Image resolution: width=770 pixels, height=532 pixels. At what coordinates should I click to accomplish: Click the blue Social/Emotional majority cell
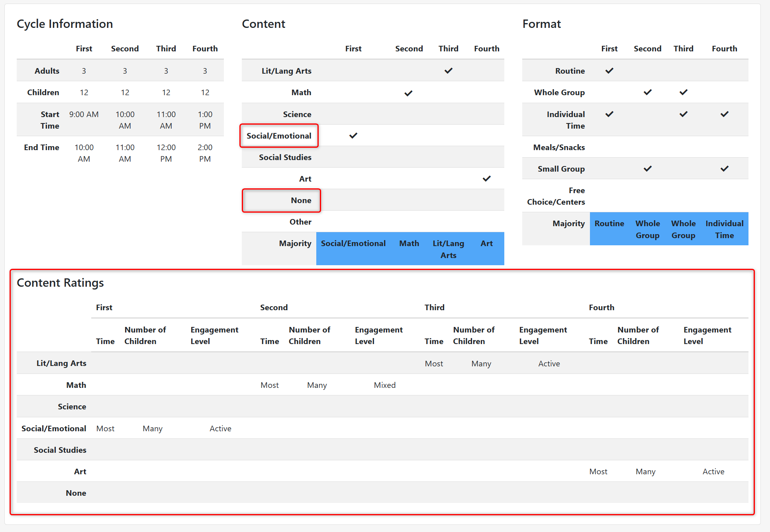tap(353, 244)
